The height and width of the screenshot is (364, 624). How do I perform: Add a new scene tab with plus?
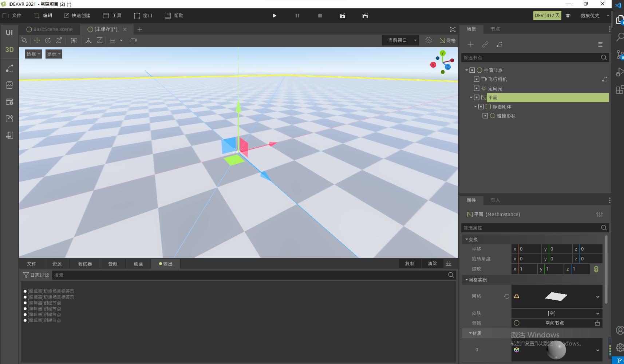[140, 29]
